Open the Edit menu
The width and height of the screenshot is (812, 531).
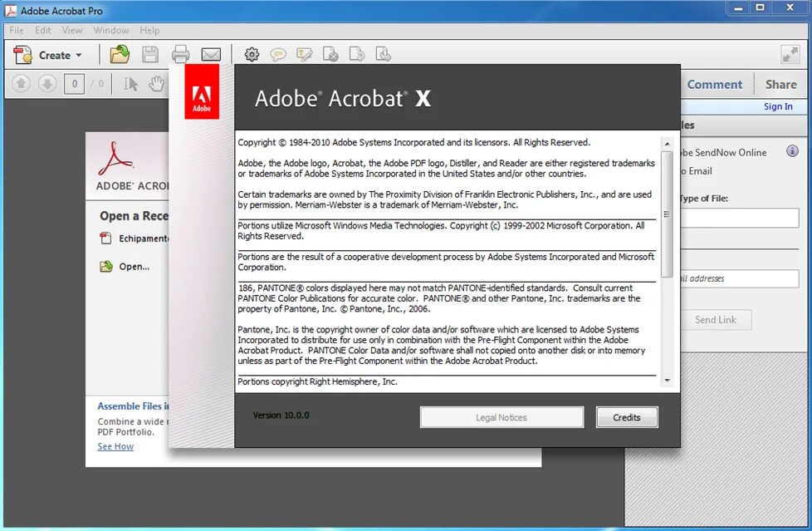click(43, 30)
